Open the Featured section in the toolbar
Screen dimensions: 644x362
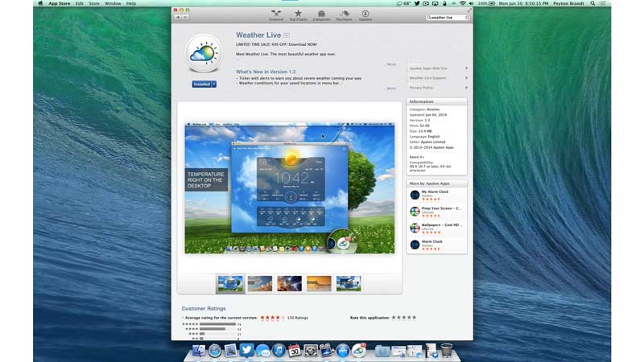pyautogui.click(x=276, y=15)
